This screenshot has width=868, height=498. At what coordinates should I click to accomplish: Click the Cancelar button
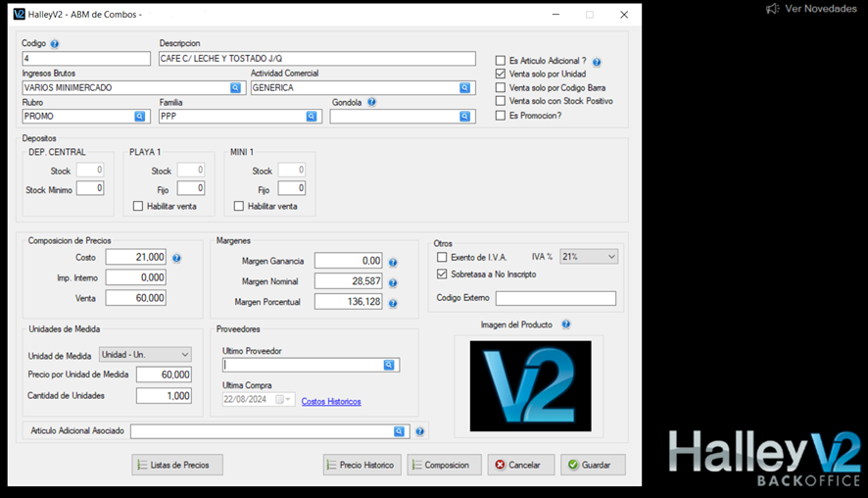click(521, 465)
